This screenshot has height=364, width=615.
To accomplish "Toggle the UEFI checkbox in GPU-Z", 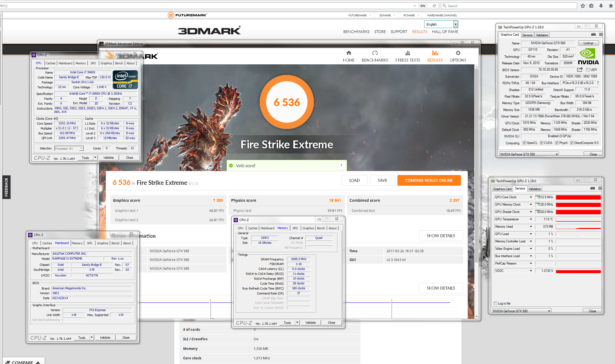I will pos(588,70).
